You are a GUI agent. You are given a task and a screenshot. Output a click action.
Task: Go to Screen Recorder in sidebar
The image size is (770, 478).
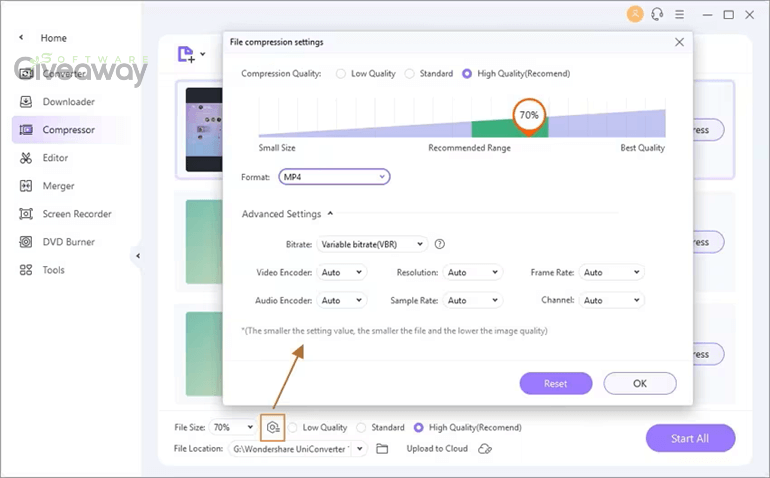[x=77, y=214]
